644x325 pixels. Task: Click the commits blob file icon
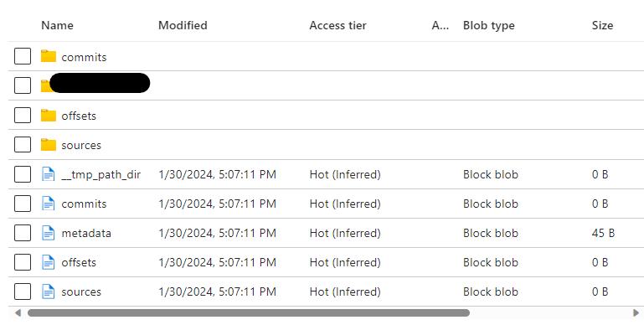pyautogui.click(x=49, y=204)
